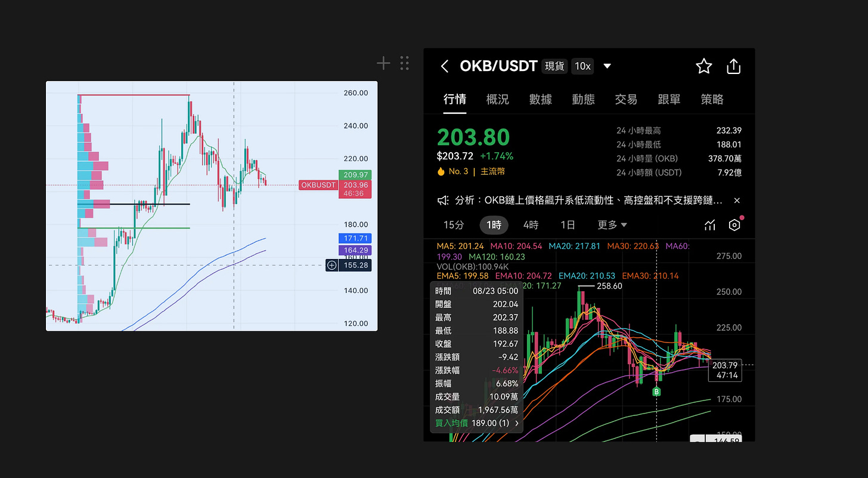Click the OKBUSDT price label on left chart
The image size is (868, 478).
click(x=318, y=185)
